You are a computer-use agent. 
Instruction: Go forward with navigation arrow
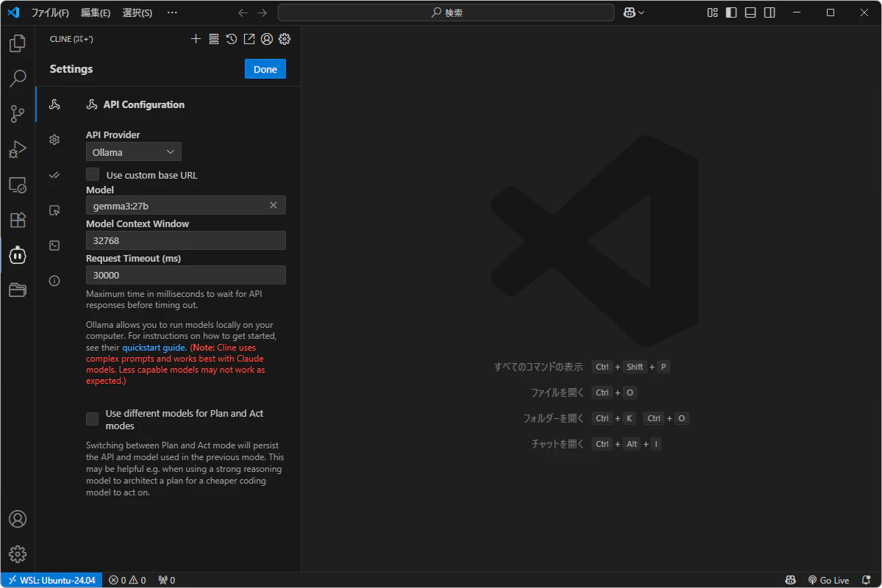pyautogui.click(x=262, y=12)
